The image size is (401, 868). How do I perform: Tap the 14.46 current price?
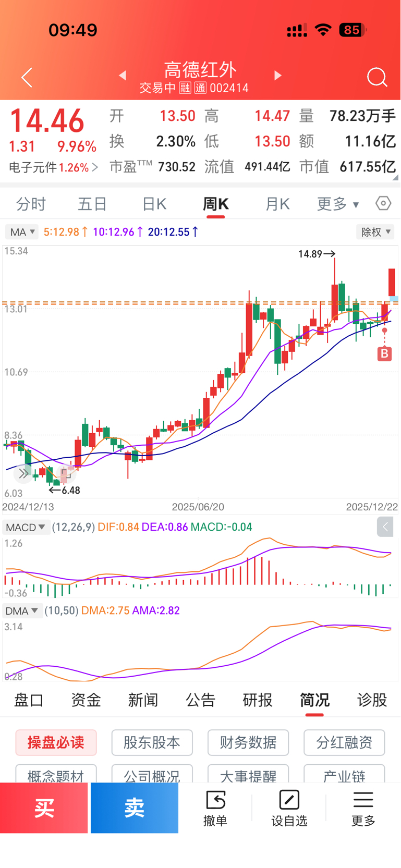tap(47, 121)
